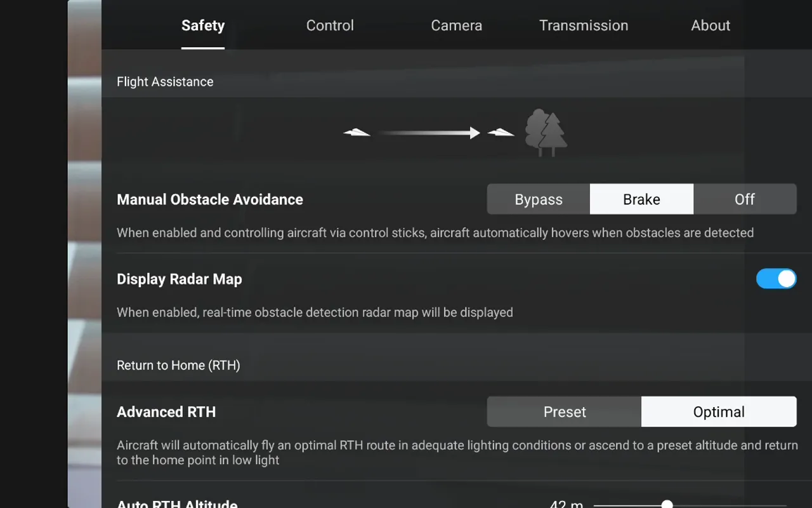Choose Preset for Advanced RTH
812x508 pixels.
coord(564,411)
